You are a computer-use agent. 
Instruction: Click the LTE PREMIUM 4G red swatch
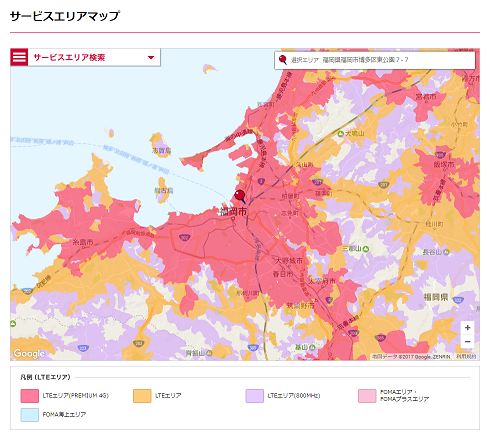[30, 396]
